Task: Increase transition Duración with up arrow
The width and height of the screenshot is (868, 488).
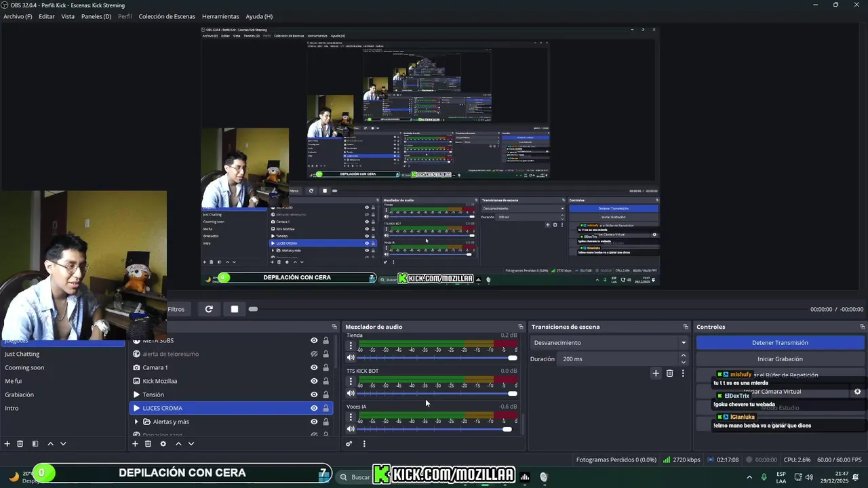Action: [683, 356]
